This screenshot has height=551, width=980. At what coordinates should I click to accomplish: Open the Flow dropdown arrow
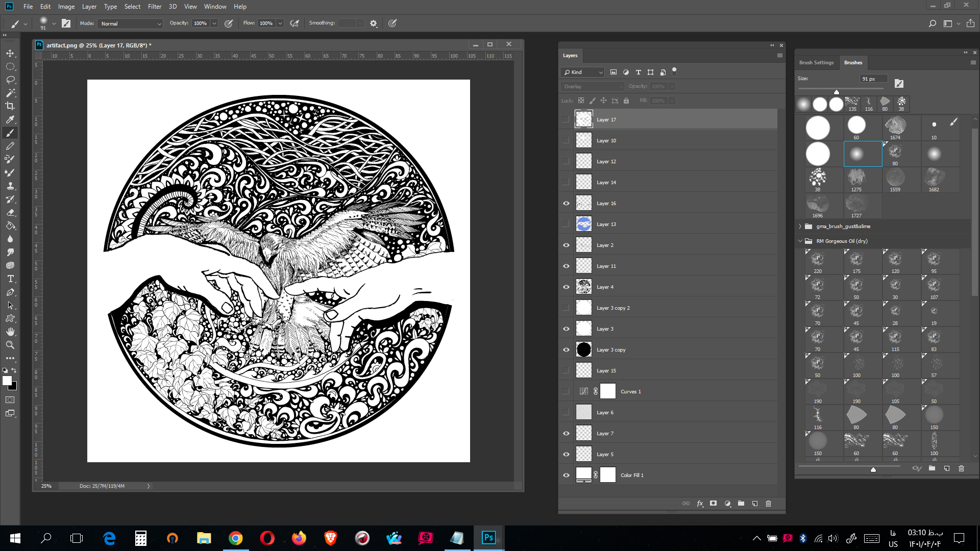pos(280,23)
